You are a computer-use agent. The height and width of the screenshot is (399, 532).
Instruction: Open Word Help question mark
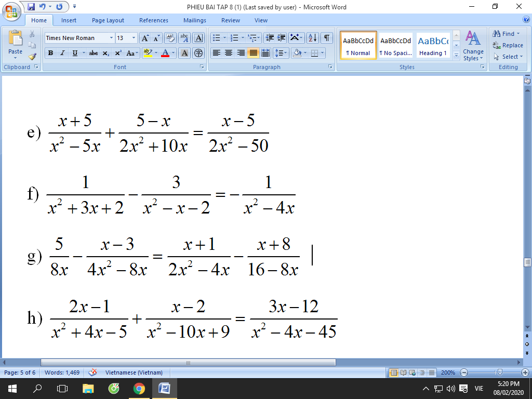tap(526, 20)
